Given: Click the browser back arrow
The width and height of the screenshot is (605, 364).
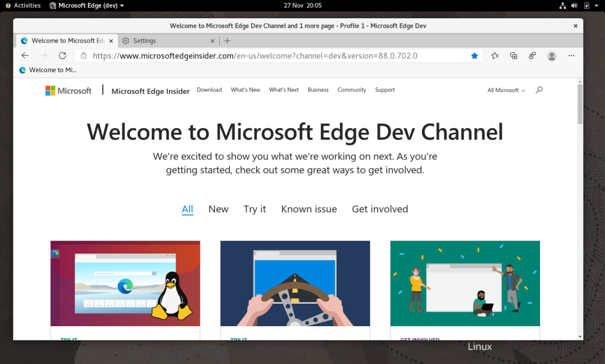Looking at the screenshot, I should point(25,56).
